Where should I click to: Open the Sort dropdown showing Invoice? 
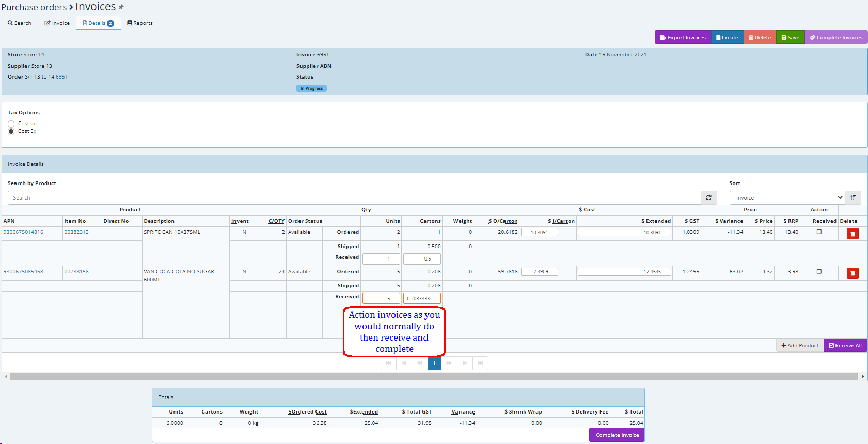coord(787,198)
